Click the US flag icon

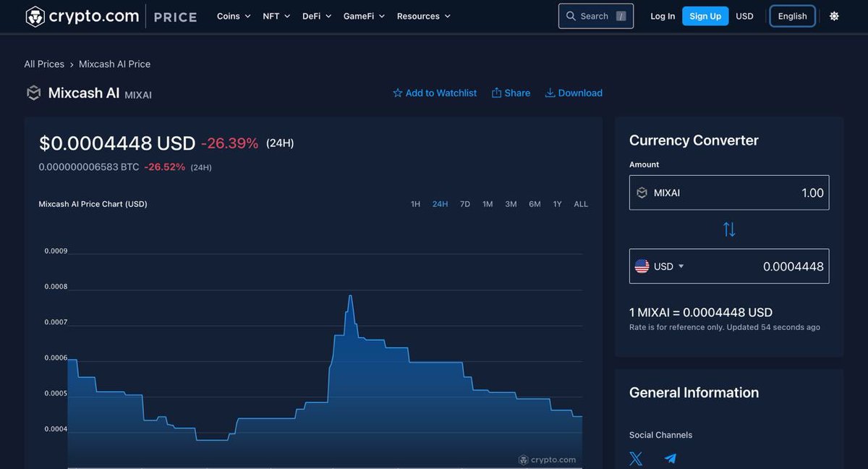click(642, 266)
